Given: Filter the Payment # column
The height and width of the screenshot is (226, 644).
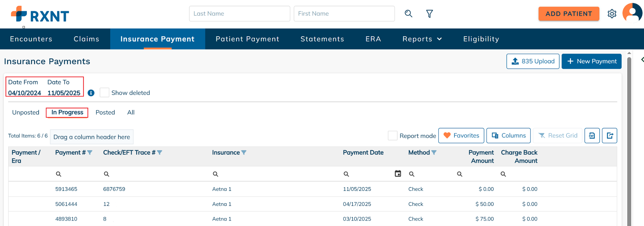Looking at the screenshot, I should coord(90,153).
